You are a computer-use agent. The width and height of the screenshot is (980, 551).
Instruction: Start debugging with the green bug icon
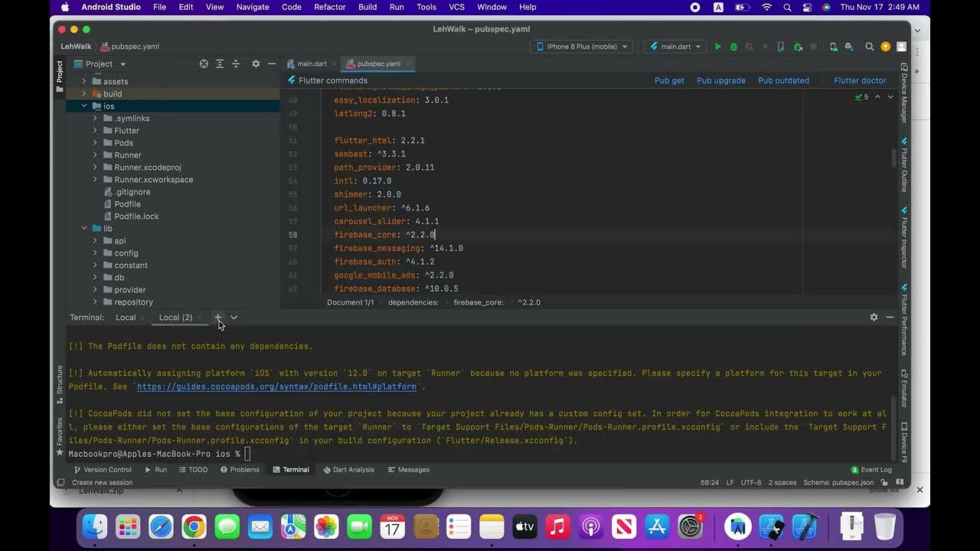[733, 47]
